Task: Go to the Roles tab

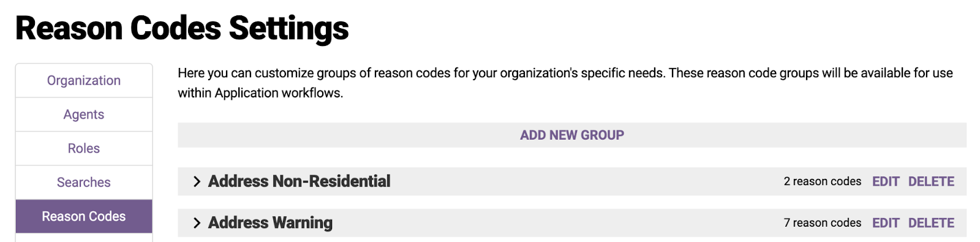Action: point(84,148)
